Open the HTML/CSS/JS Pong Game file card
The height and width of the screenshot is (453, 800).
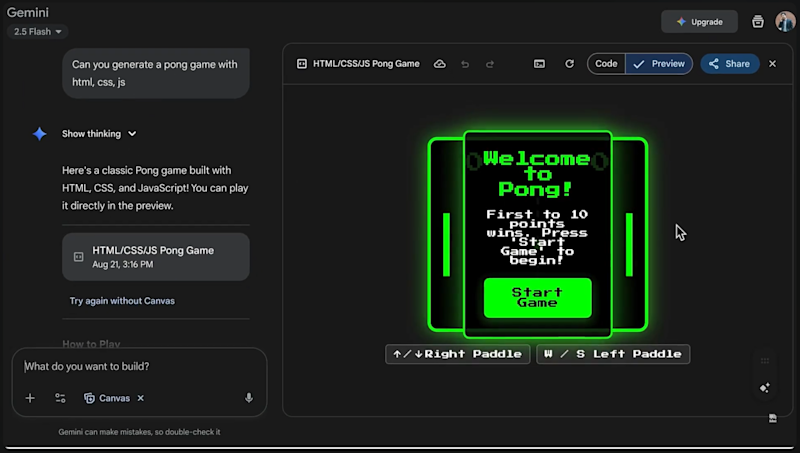coord(156,257)
